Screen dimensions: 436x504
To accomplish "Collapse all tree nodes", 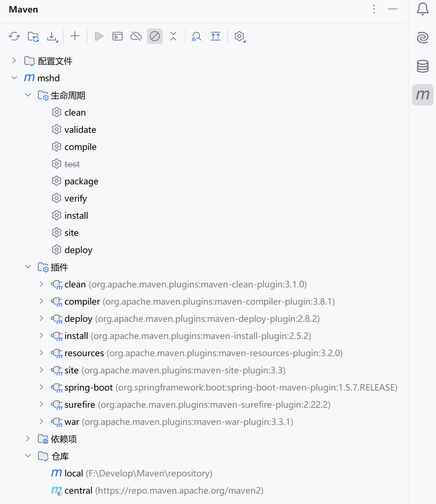I will pos(173,36).
